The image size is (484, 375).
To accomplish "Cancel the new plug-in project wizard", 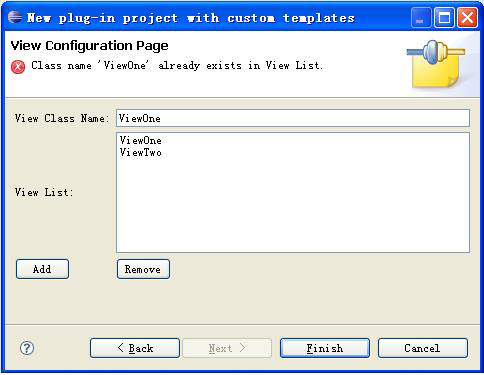I will click(423, 348).
